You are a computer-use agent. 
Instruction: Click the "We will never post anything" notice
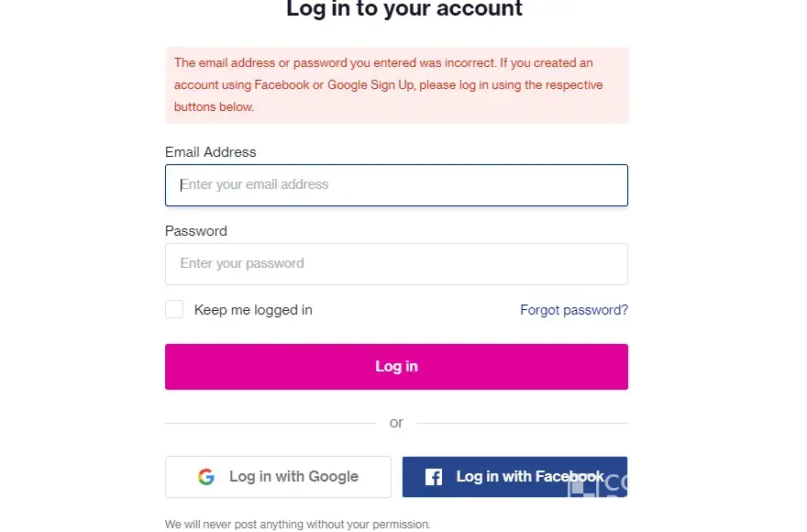[297, 525]
